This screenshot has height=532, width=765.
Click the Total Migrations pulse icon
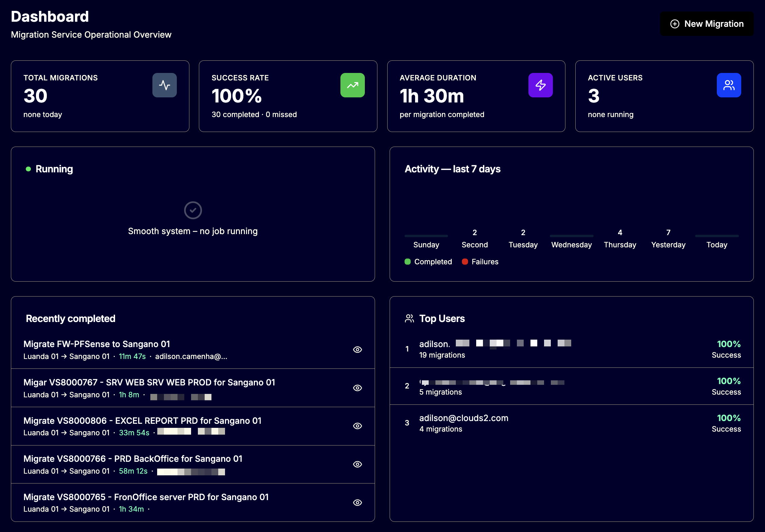(165, 85)
